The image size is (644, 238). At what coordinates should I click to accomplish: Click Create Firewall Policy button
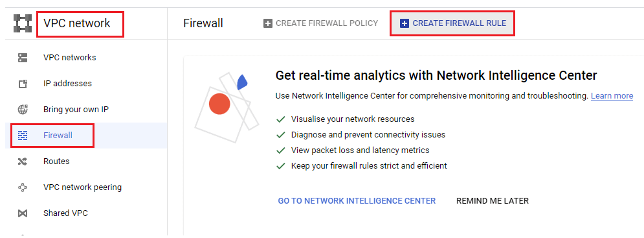coord(320,23)
